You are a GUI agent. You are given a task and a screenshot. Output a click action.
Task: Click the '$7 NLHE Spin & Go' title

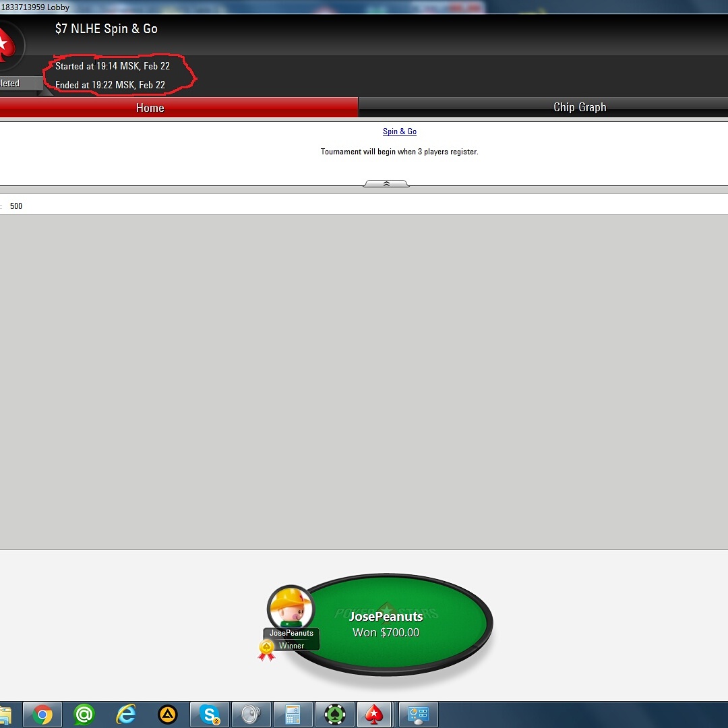coord(107,29)
